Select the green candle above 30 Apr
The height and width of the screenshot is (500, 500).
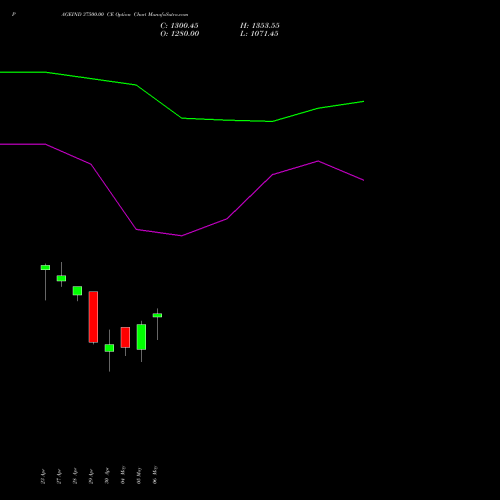point(109,348)
